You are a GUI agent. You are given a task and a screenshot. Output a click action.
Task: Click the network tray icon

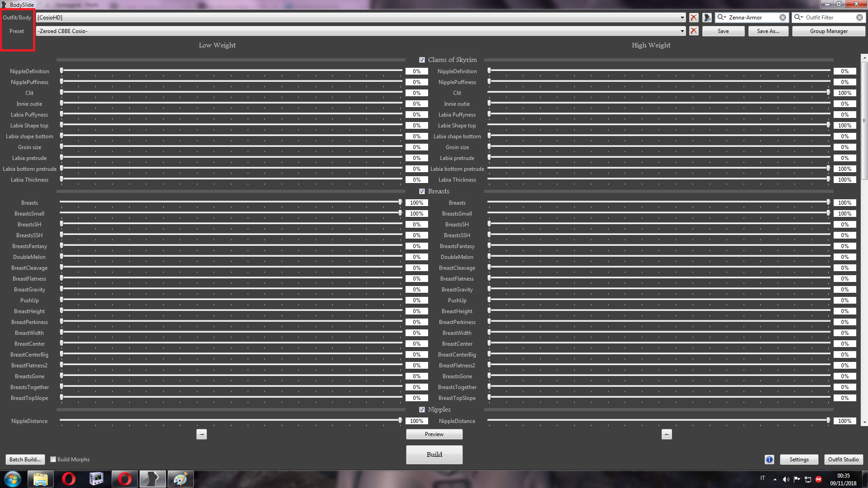pyautogui.click(x=807, y=479)
